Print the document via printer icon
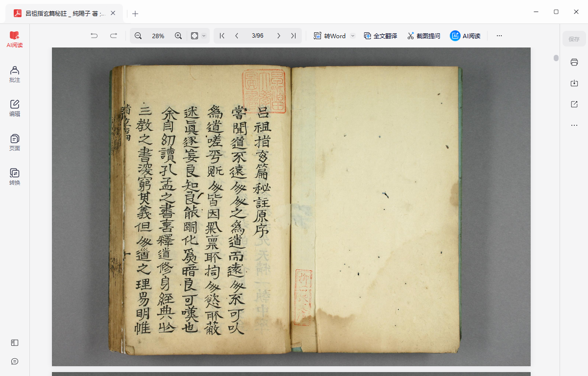Viewport: 588px width, 376px height. 574,62
